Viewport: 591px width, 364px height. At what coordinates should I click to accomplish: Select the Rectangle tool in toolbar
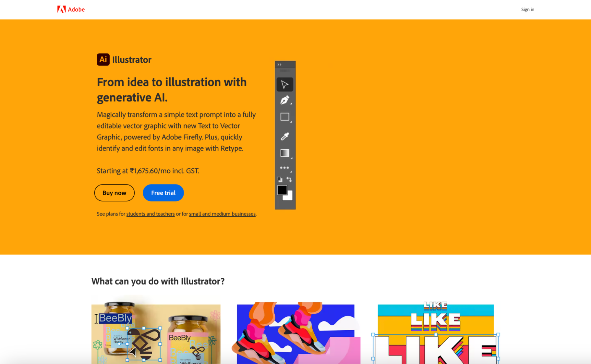(285, 118)
